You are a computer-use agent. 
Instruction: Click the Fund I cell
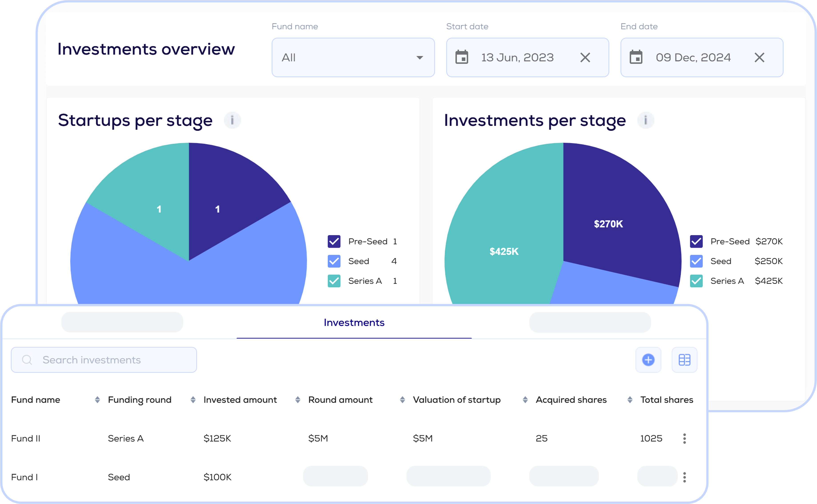pos(24,477)
